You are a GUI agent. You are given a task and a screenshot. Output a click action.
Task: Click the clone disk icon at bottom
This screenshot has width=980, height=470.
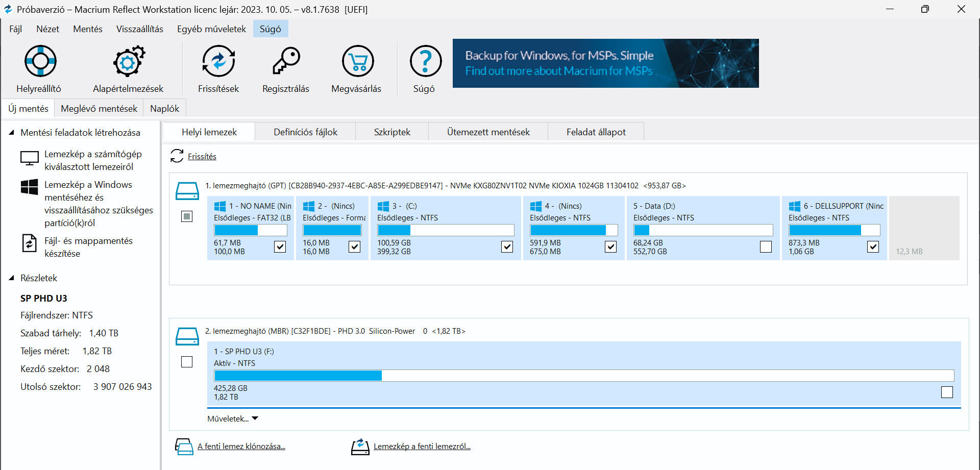point(184,447)
